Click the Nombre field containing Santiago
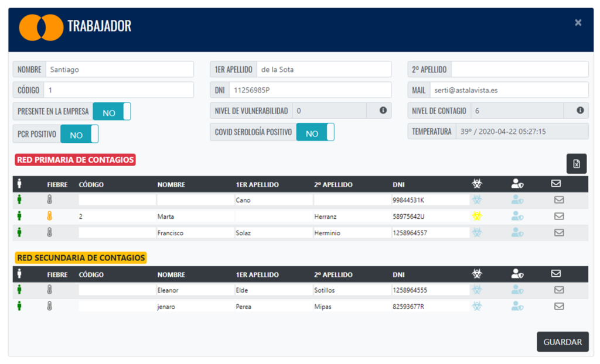Screen dimensions: 600x364 (x=119, y=70)
